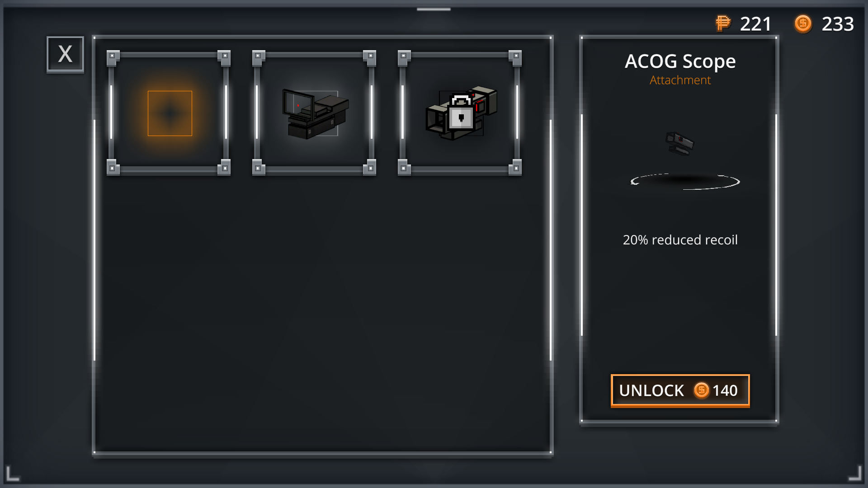Click the orange P currency icon
The height and width of the screenshot is (488, 868).
pos(723,23)
